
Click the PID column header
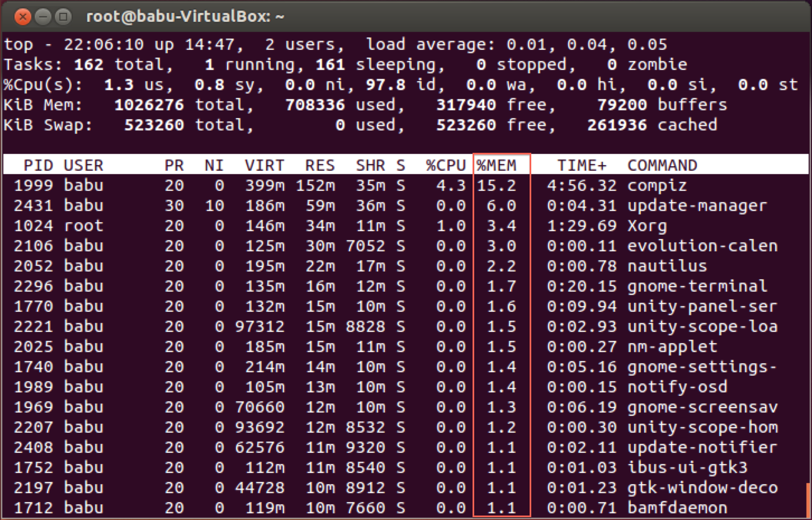pyautogui.click(x=38, y=165)
